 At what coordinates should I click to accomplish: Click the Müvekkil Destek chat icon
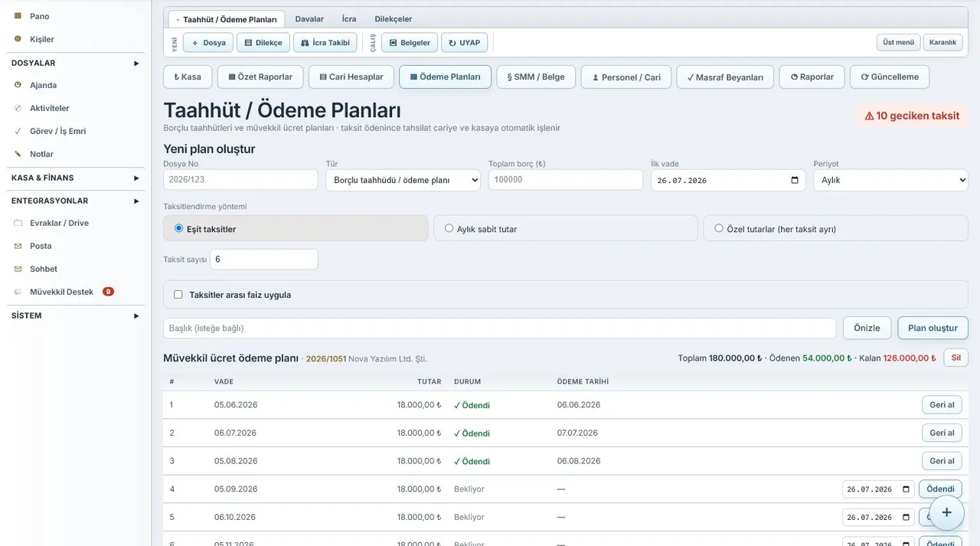click(x=18, y=292)
